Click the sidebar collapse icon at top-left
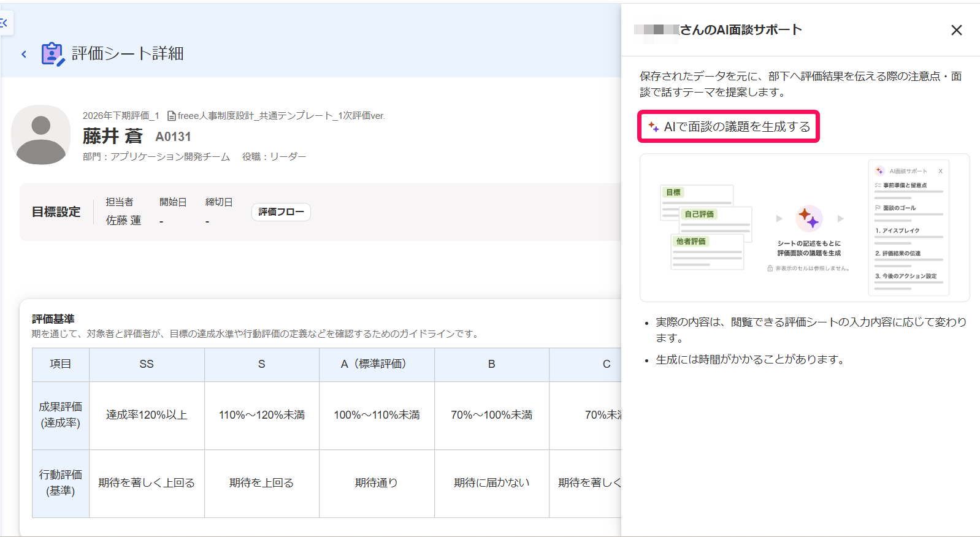 pyautogui.click(x=4, y=23)
